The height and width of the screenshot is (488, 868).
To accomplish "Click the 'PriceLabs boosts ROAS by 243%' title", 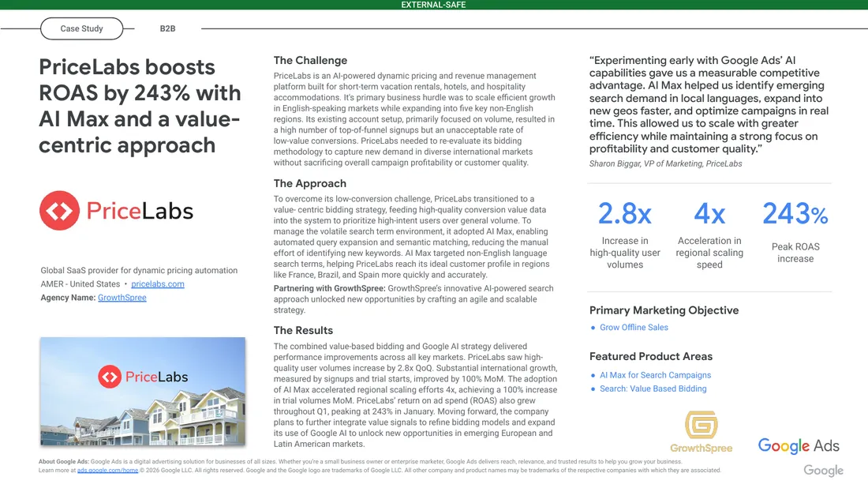I will coord(140,106).
